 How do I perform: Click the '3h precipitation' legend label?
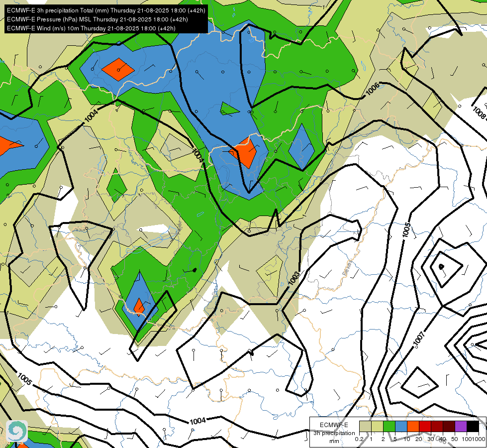click(x=334, y=433)
